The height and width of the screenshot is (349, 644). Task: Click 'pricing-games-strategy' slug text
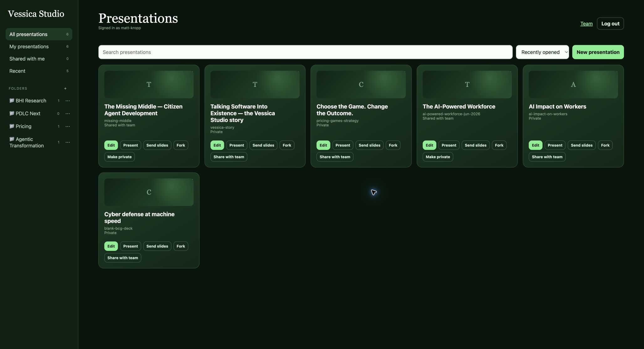pos(337,121)
